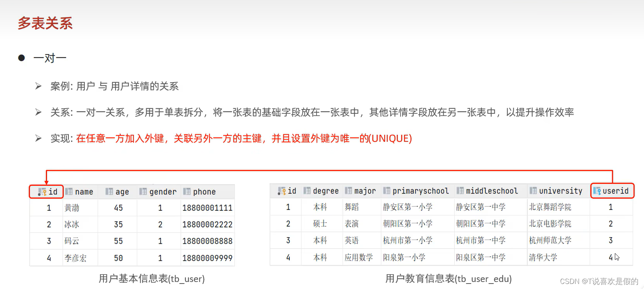Select the userid column header text
This screenshot has width=644, height=289.
pos(616,191)
